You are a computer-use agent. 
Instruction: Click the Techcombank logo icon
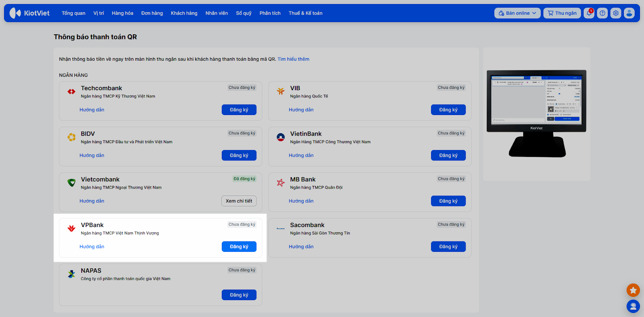pyautogui.click(x=72, y=92)
